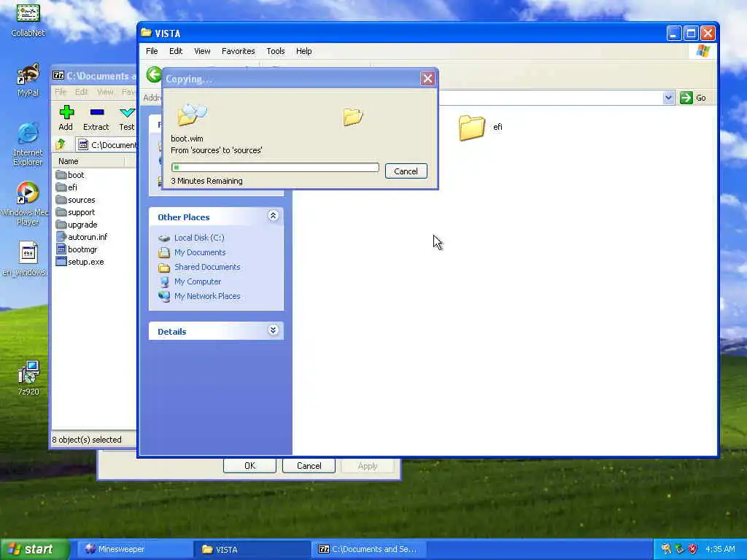Cancel the boot.wim copy operation
This screenshot has height=560, width=747.
point(406,171)
